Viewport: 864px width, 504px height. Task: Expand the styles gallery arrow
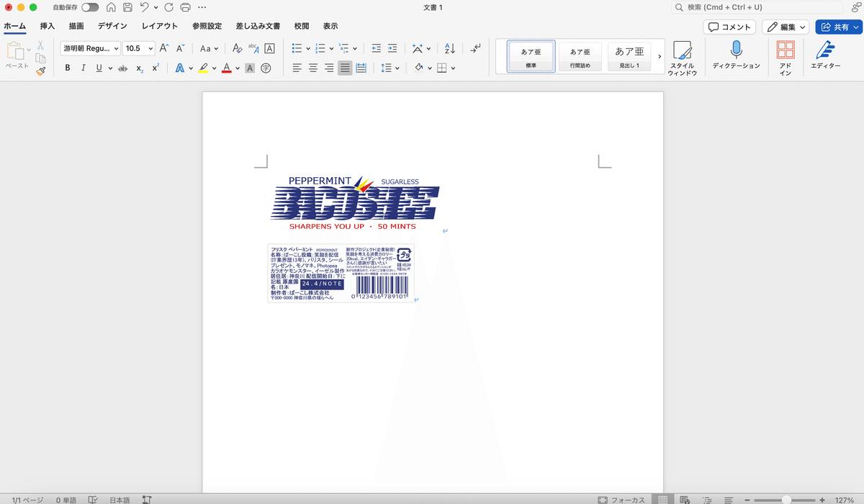pos(660,56)
